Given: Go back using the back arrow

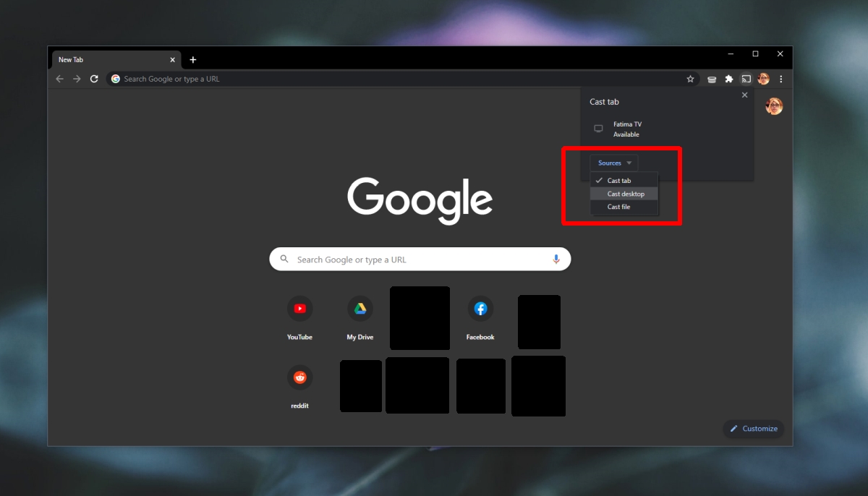Looking at the screenshot, I should (x=59, y=79).
